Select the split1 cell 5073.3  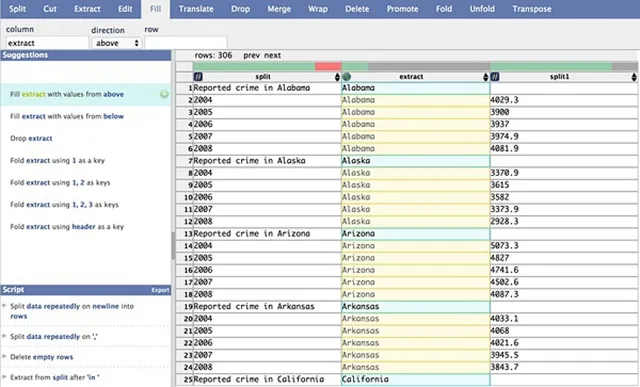coord(564,246)
